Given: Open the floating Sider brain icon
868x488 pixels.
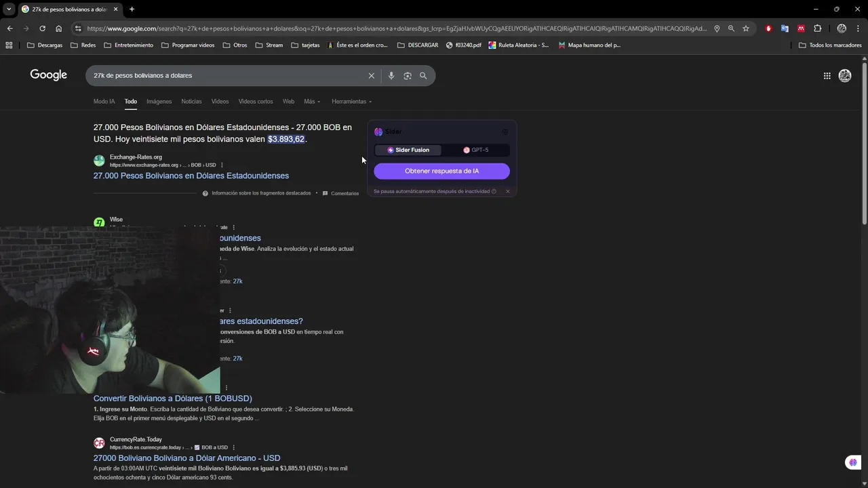Looking at the screenshot, I should click(x=852, y=462).
